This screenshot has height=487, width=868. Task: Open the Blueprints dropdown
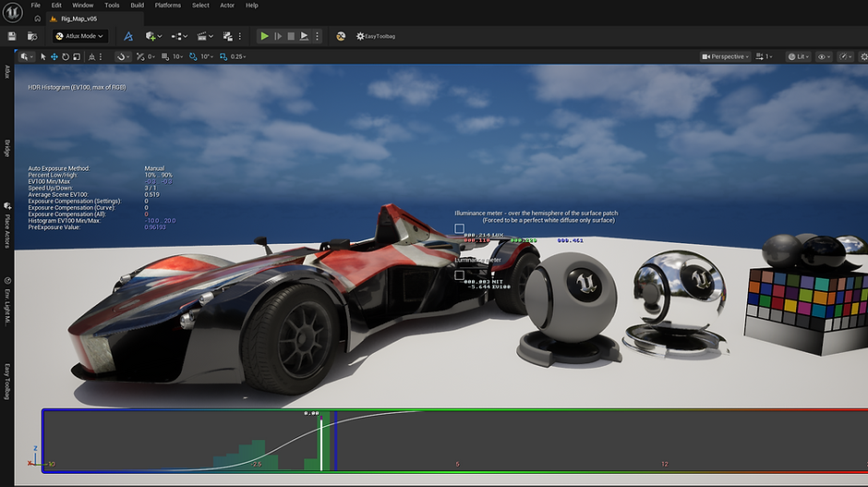[x=179, y=36]
